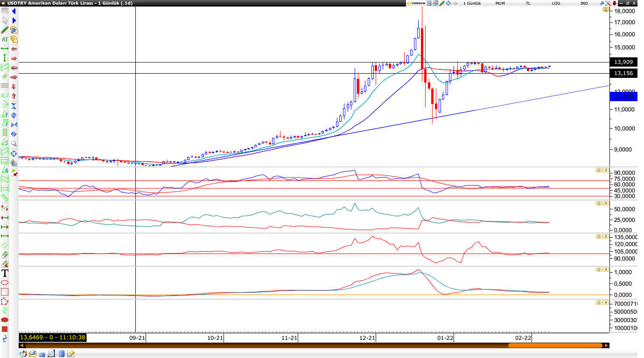This screenshot has width=644, height=358.
Task: Pick the black T text tool
Action: [x=5, y=273]
